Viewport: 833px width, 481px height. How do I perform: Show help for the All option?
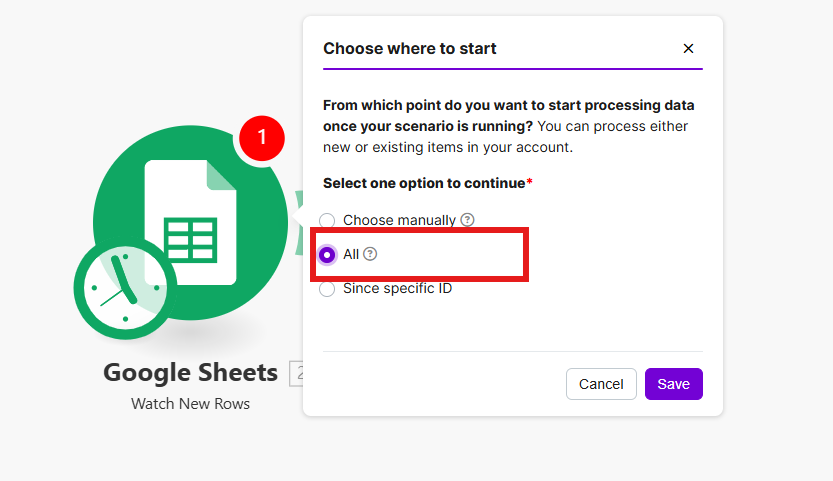(x=370, y=254)
